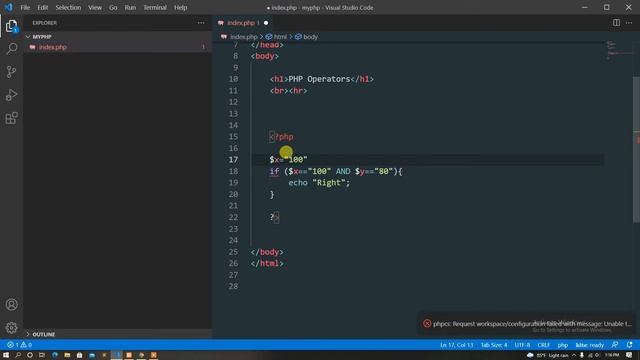Place cursor on 'PHP Operators' heading text

coord(319,79)
